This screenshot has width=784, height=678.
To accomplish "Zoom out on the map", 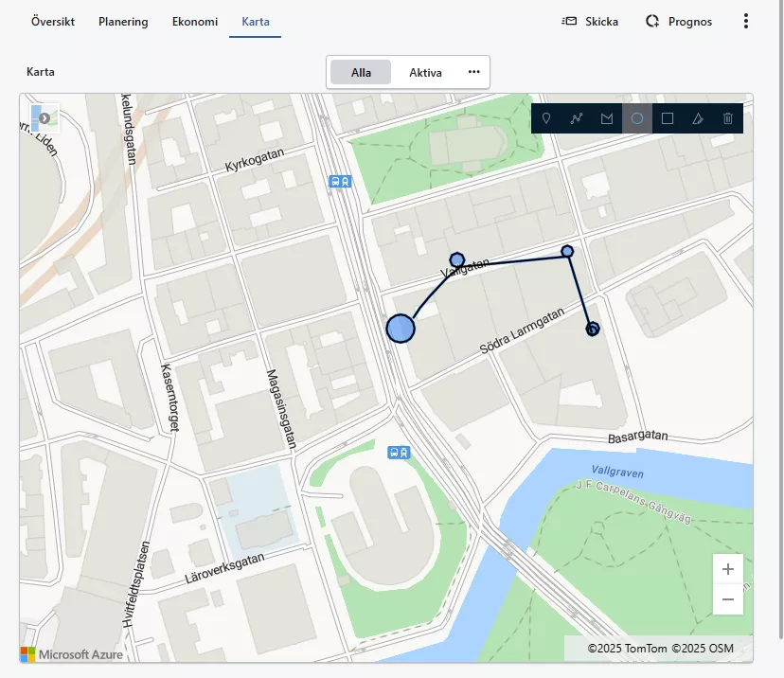I will pyautogui.click(x=727, y=599).
